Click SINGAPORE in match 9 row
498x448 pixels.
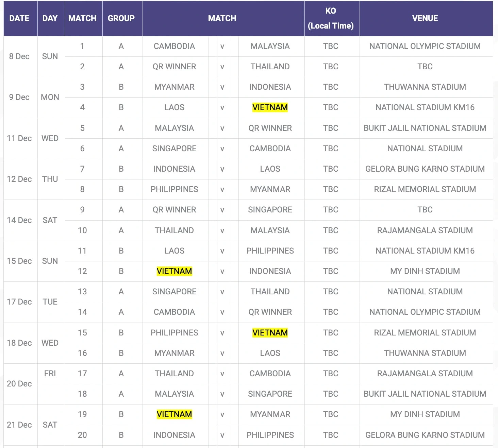[270, 210]
